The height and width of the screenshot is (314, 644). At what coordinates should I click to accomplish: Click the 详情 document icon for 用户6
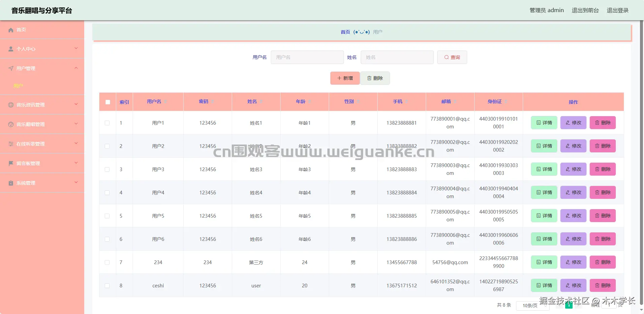[539, 239]
